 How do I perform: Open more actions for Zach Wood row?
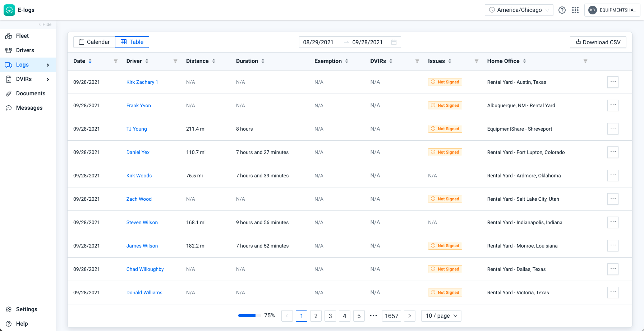pos(613,199)
